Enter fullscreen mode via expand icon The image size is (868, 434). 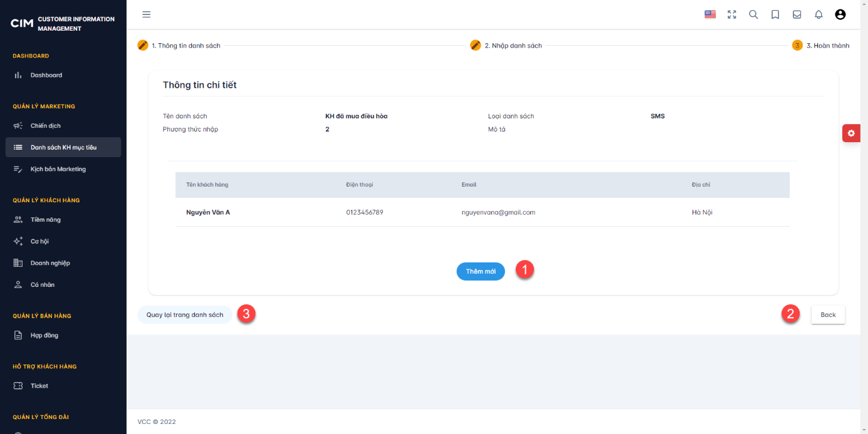732,14
